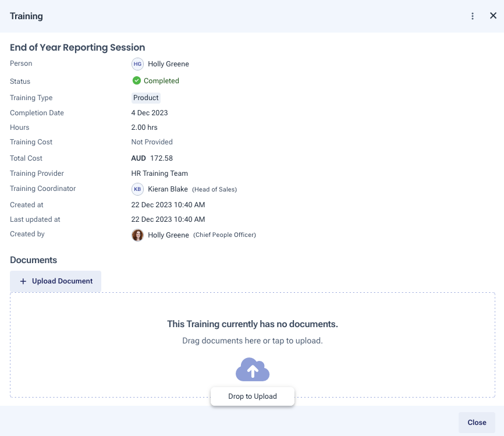This screenshot has height=436, width=504.
Task: Click 'Drag documents here or tap to upload.'
Action: point(253,341)
